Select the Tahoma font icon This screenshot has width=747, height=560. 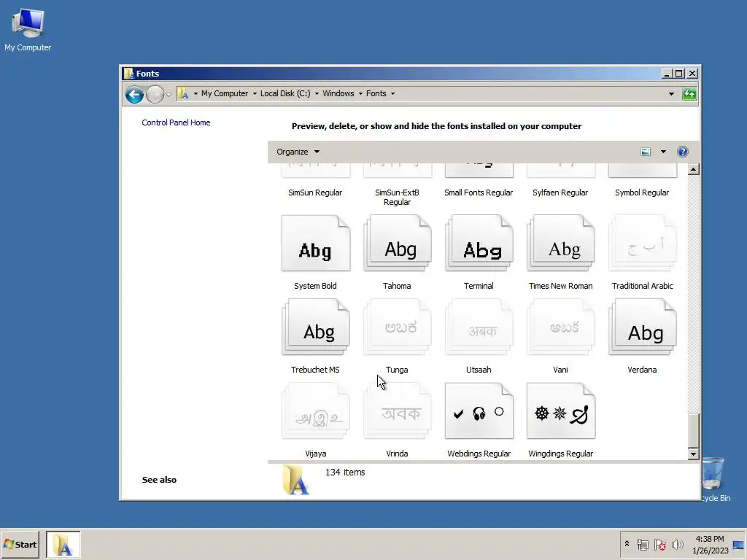(x=398, y=244)
